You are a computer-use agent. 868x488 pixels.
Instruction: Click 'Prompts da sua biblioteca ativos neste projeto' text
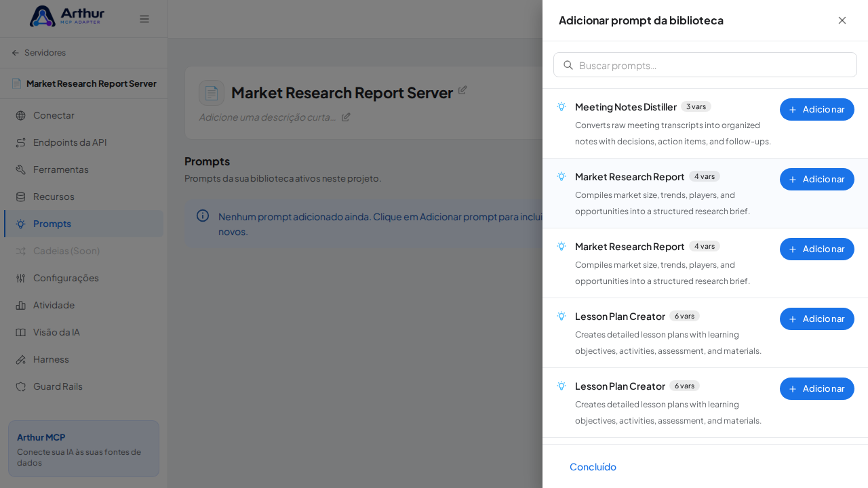click(x=283, y=178)
